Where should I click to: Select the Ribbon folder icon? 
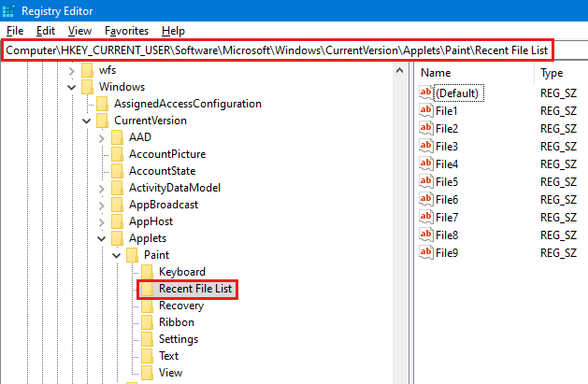[x=148, y=322]
